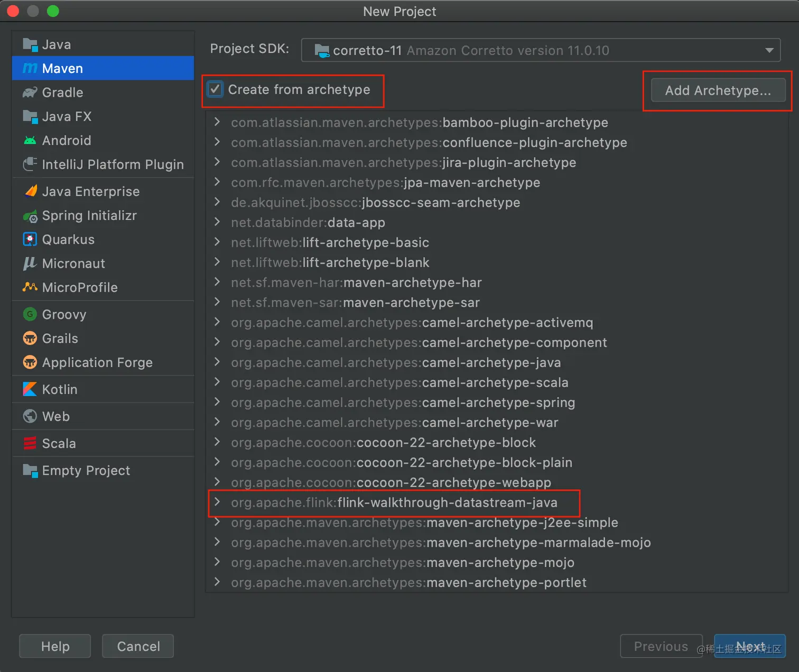Select the Android robot icon
The width and height of the screenshot is (799, 672).
[x=30, y=141]
